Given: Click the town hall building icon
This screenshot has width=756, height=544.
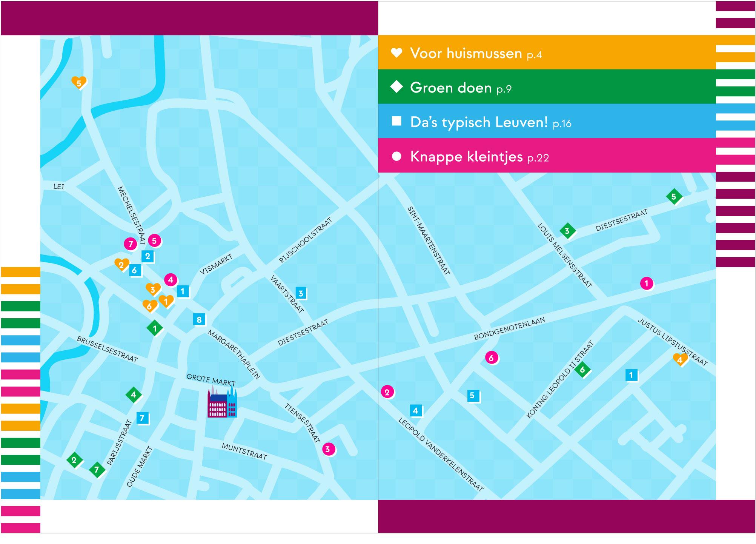Looking at the screenshot, I should tap(222, 405).
